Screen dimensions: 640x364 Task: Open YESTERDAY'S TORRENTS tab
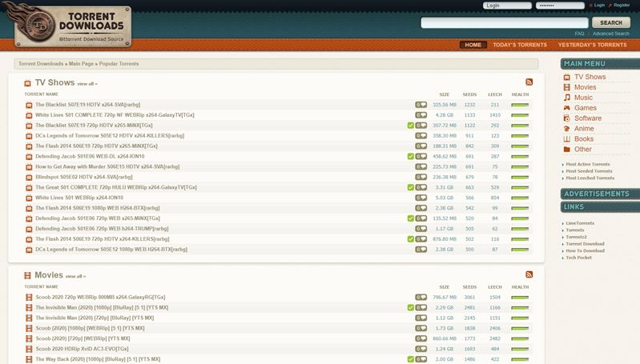pos(592,45)
